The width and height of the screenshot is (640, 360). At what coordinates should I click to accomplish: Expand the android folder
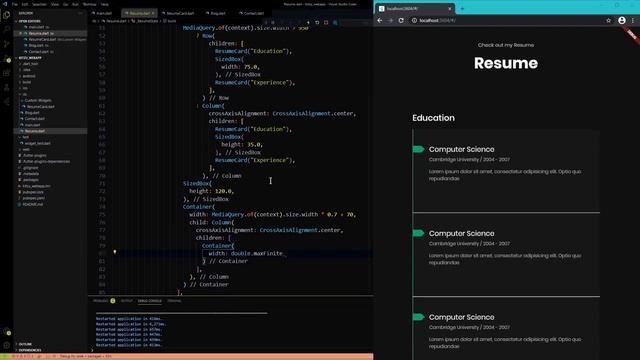(29, 76)
